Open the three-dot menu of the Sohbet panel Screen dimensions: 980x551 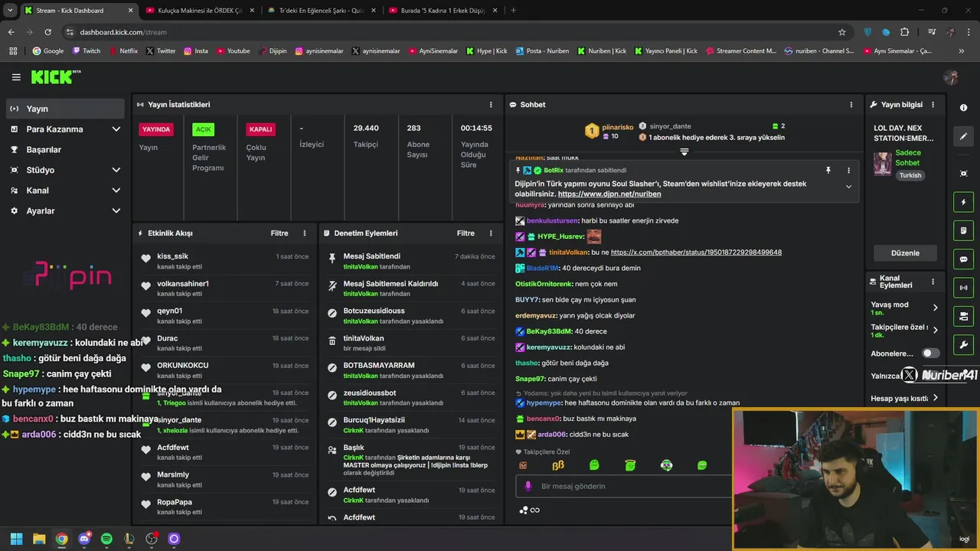851,105
